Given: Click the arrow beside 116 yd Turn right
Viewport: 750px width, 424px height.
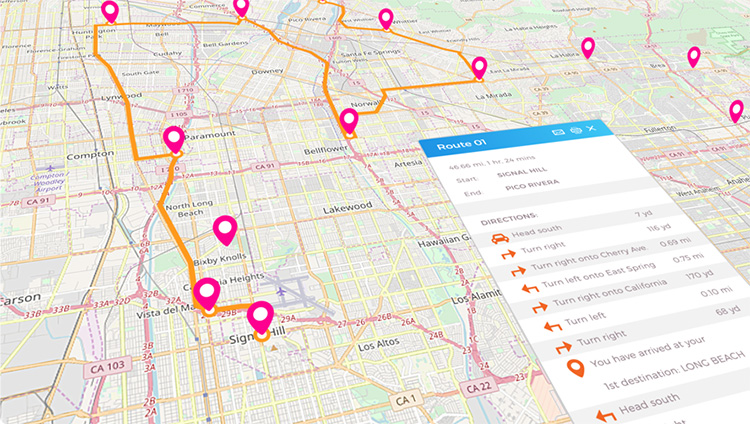Looking at the screenshot, I should (508, 254).
